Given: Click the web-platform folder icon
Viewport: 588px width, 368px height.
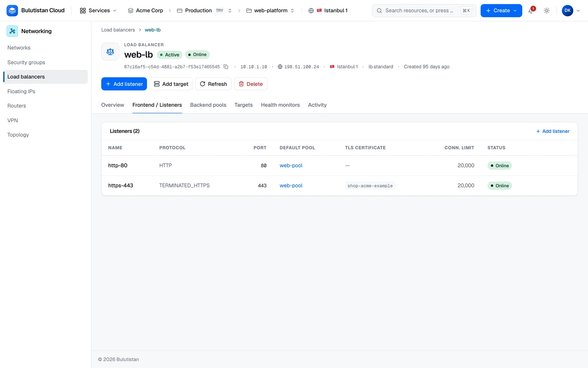Looking at the screenshot, I should [249, 10].
